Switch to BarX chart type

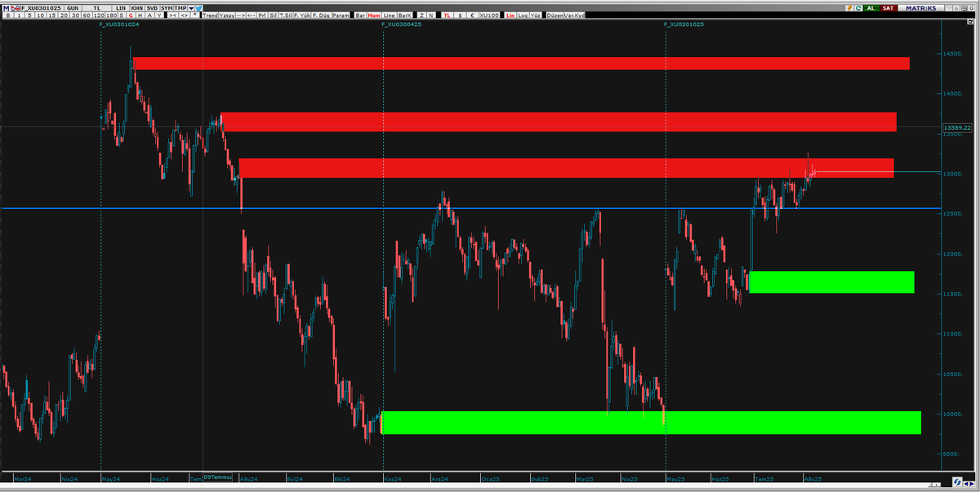coord(405,16)
